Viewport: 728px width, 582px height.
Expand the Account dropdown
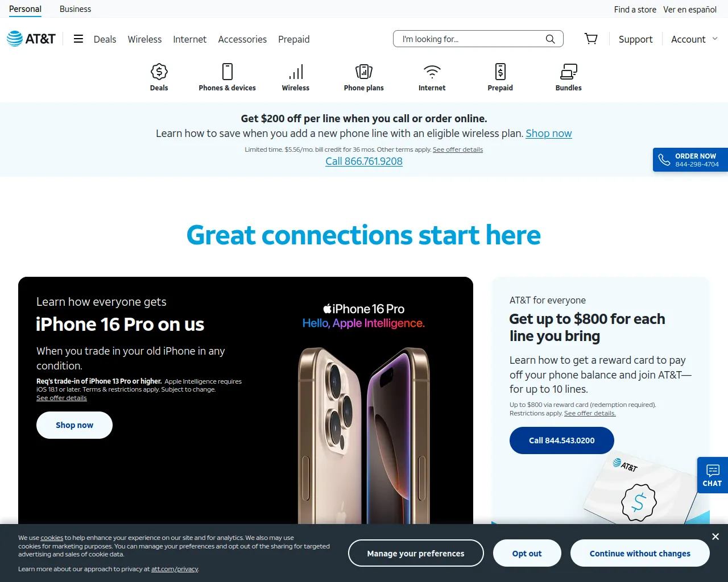(694, 39)
